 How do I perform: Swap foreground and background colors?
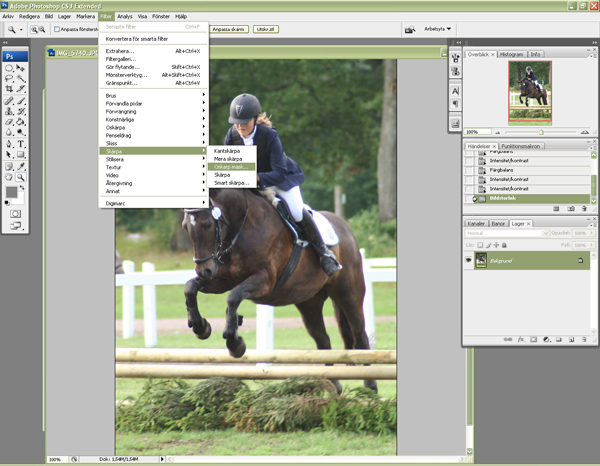[x=22, y=187]
